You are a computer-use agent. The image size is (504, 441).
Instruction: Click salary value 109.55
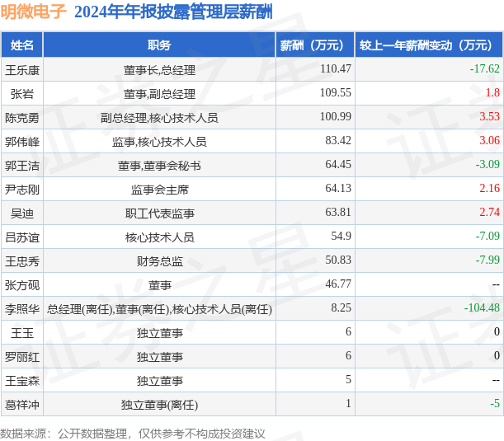(335, 92)
